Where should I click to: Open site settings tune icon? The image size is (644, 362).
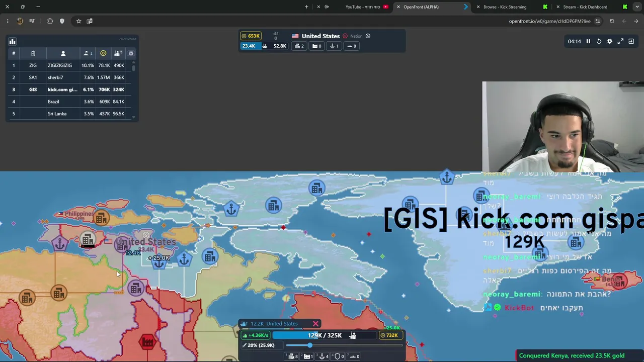[597, 21]
